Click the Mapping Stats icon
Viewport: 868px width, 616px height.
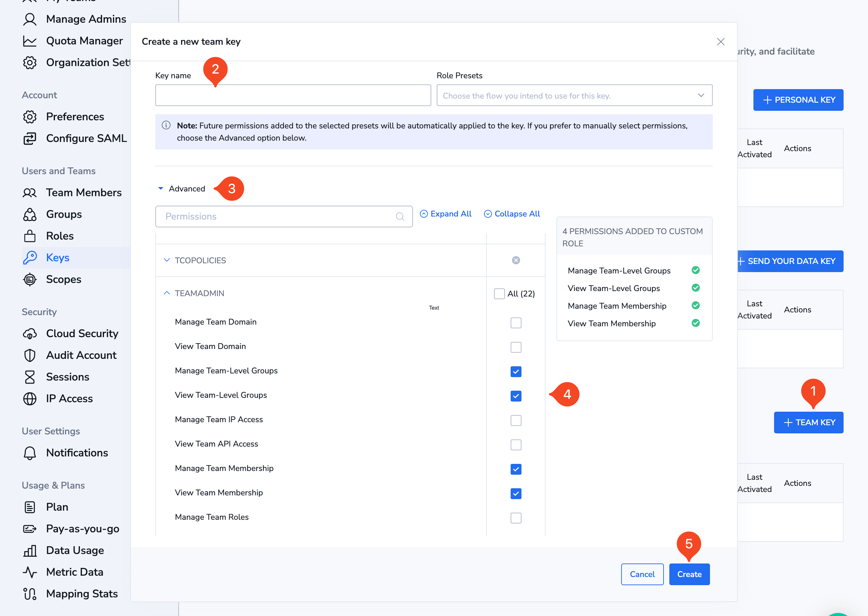29,593
